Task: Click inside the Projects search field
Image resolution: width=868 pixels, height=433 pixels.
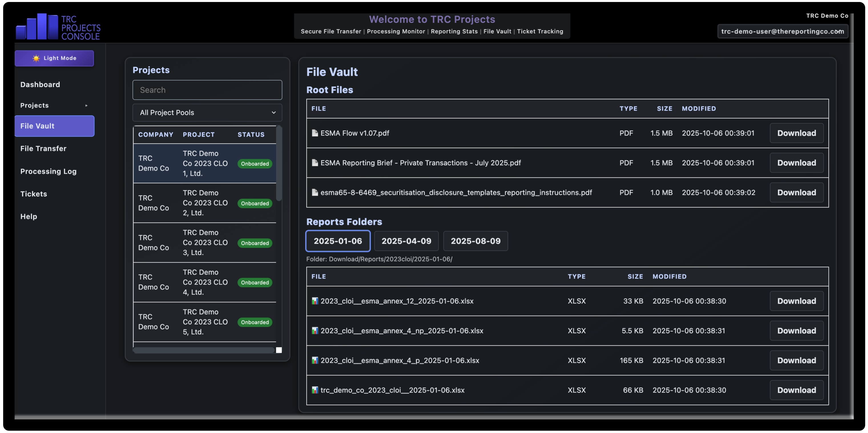Action: [207, 90]
